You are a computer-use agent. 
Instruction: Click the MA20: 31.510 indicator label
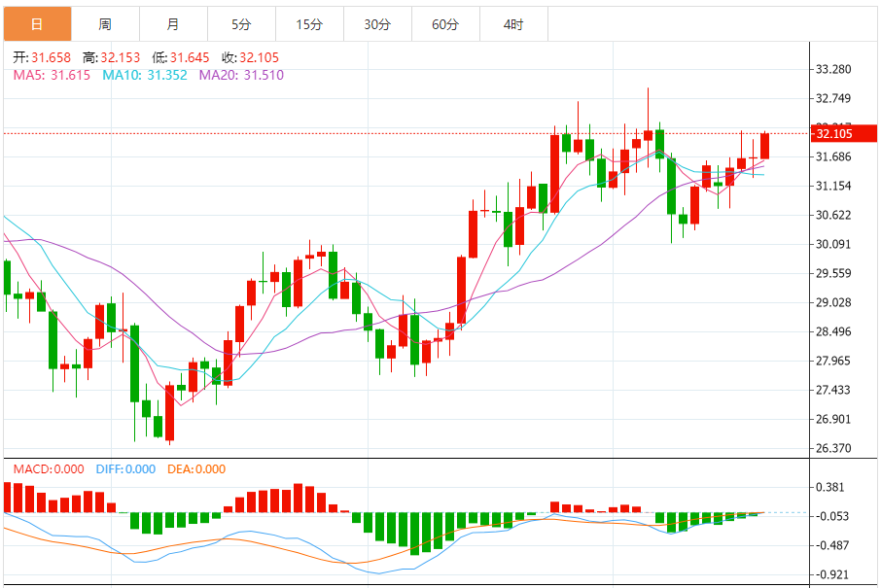pos(241,75)
